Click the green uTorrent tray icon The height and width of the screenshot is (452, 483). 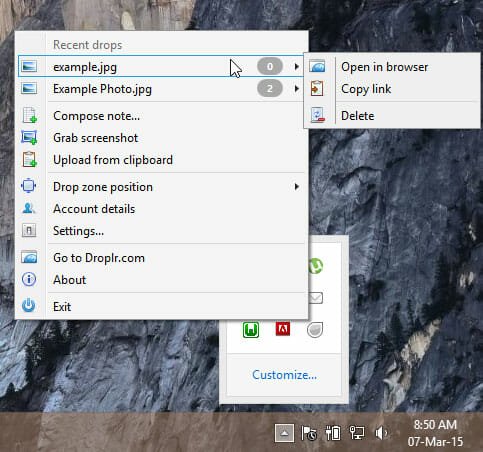coord(315,266)
